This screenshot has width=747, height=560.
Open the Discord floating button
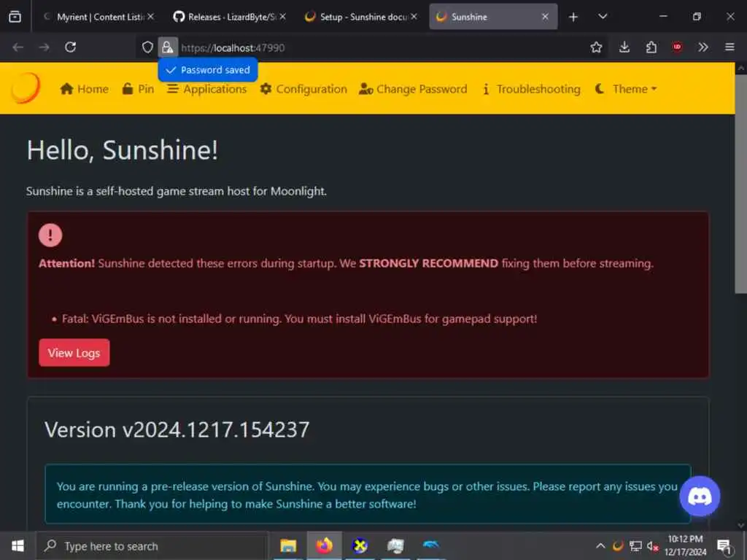700,496
